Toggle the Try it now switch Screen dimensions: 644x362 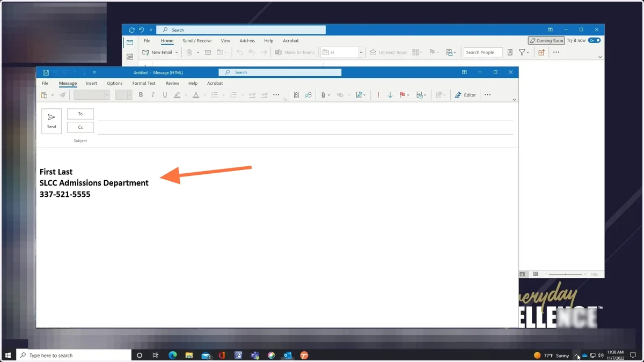tap(594, 40)
